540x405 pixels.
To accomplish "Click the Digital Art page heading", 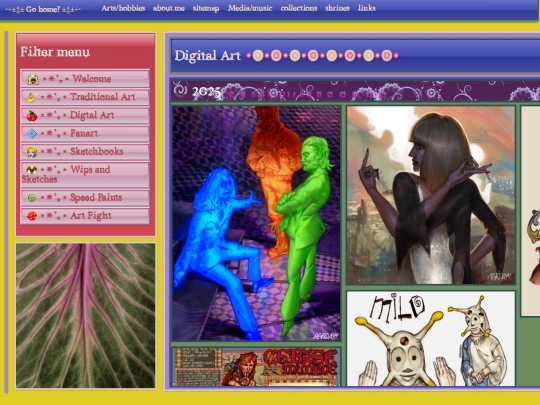I will click(207, 55).
